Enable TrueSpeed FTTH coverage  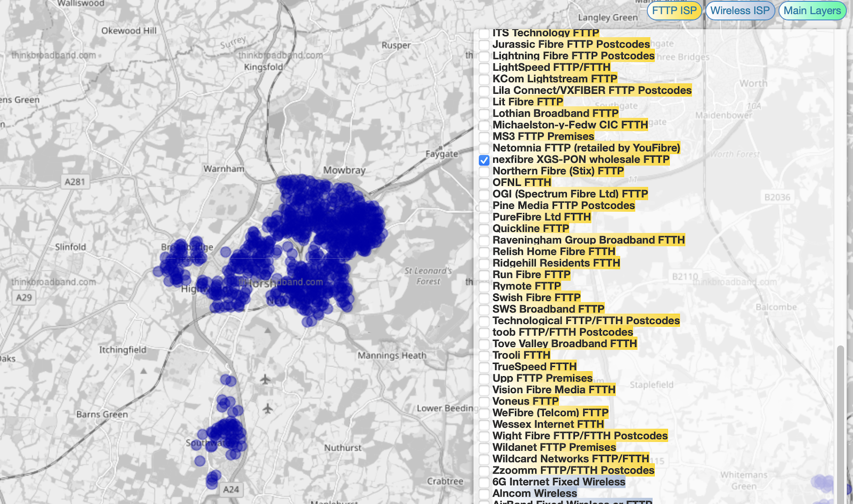click(484, 367)
